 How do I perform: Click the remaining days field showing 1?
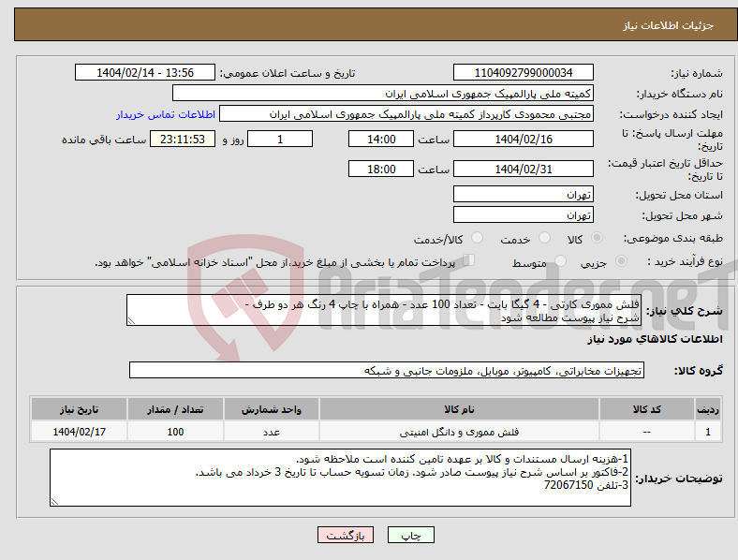click(280, 139)
